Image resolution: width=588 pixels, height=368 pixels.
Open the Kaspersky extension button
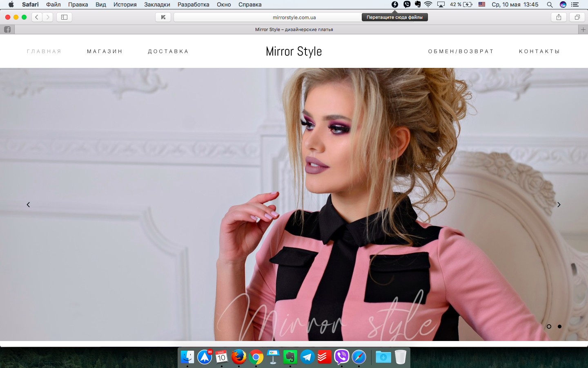[x=163, y=17]
